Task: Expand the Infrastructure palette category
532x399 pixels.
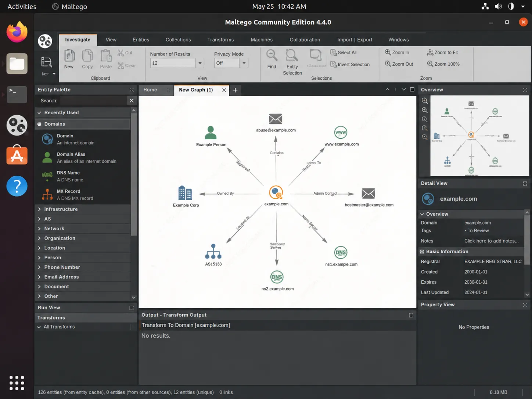Action: 39,209
